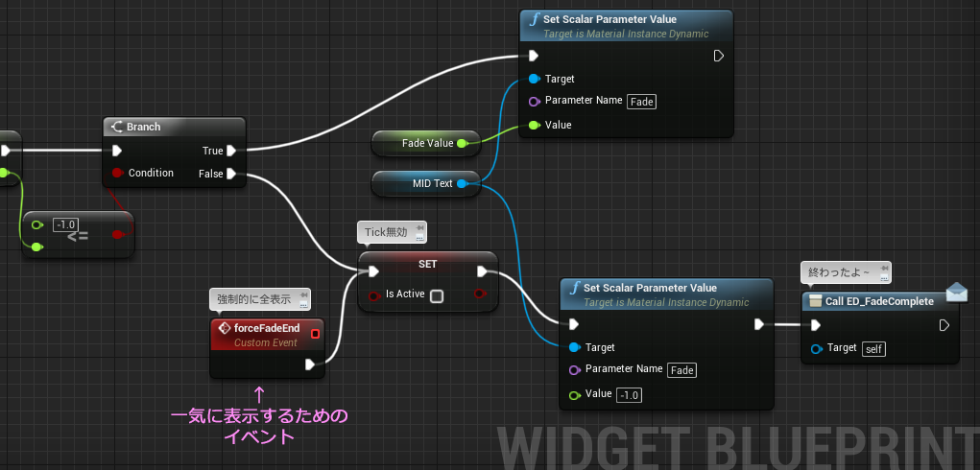The height and width of the screenshot is (470, 980).
Task: Click the red boolean output pin on SET node
Action: 479,294
